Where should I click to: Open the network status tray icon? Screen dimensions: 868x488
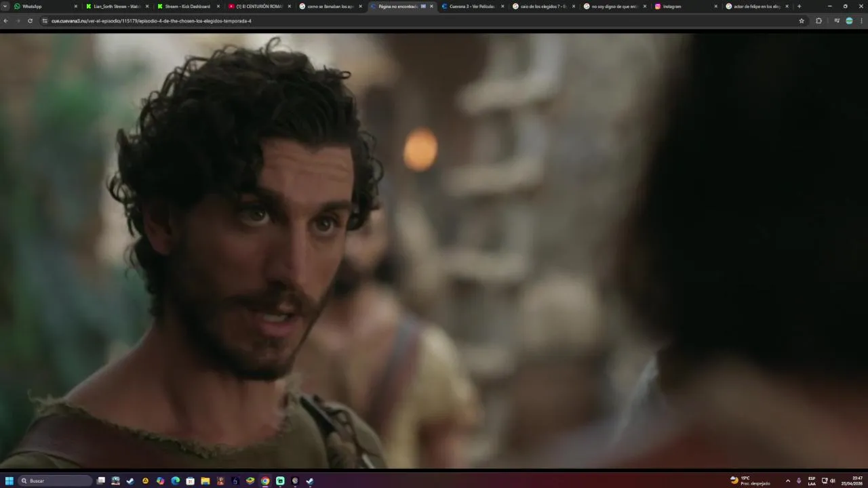tap(825, 481)
